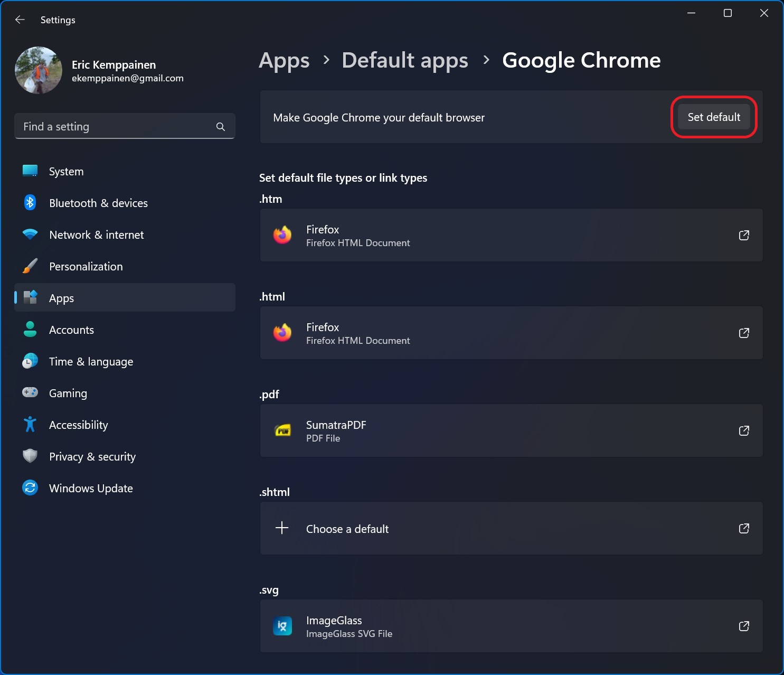784x675 pixels.
Task: Click the Time & language globe icon
Action: (30, 361)
